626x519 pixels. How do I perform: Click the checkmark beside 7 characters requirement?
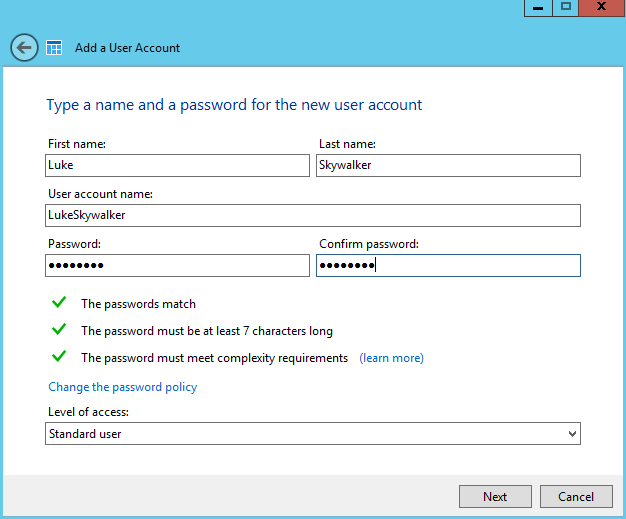[x=59, y=329]
